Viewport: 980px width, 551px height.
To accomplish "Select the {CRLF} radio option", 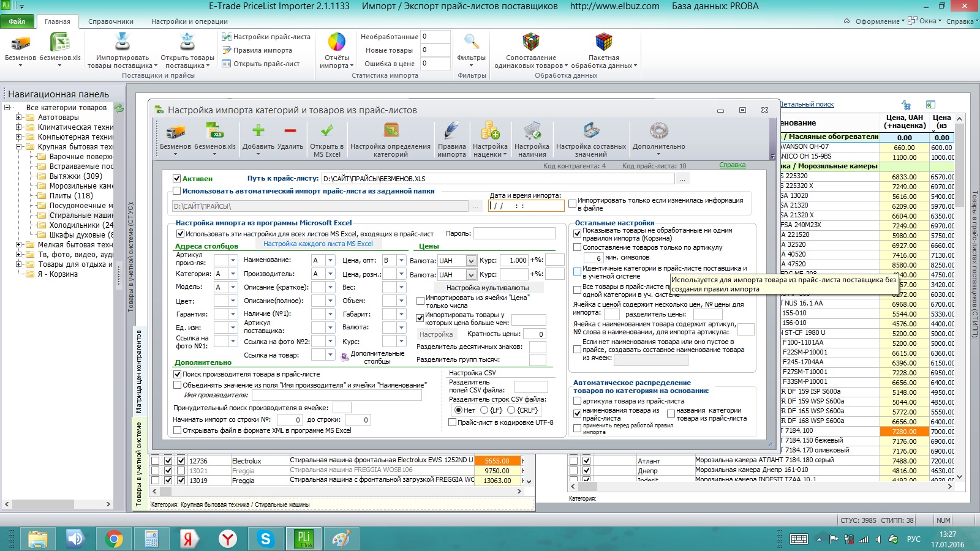I will point(511,410).
